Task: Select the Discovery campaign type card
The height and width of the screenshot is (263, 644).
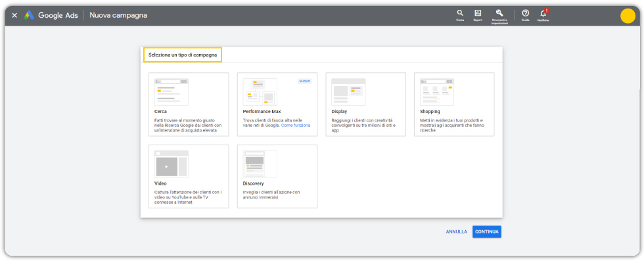Action: point(277,176)
